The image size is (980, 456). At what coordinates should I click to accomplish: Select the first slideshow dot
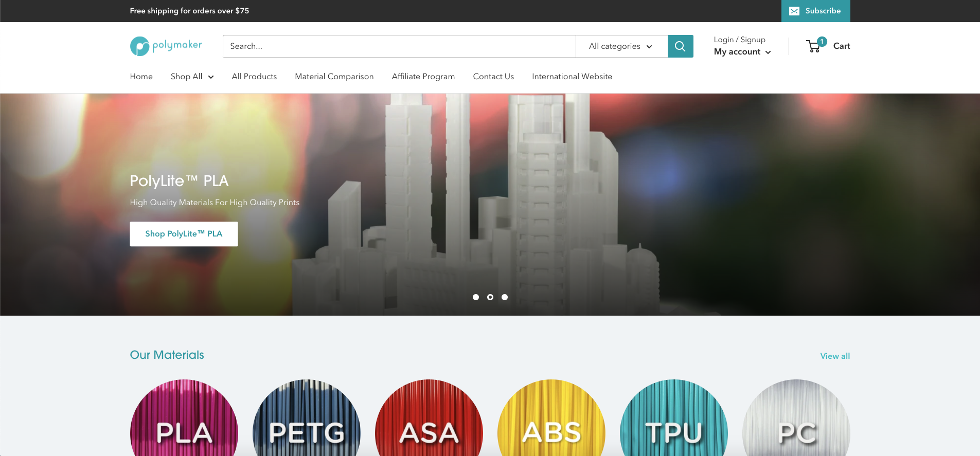click(476, 297)
